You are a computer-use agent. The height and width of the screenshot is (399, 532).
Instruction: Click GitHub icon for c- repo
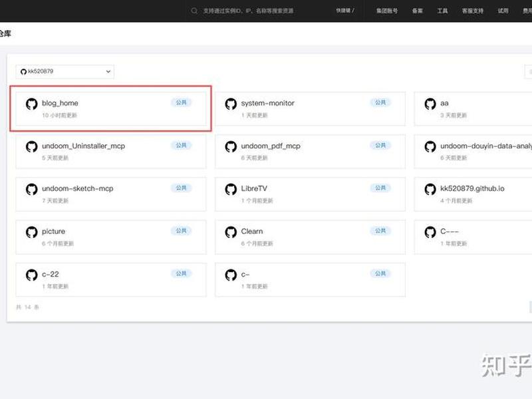[x=231, y=275]
